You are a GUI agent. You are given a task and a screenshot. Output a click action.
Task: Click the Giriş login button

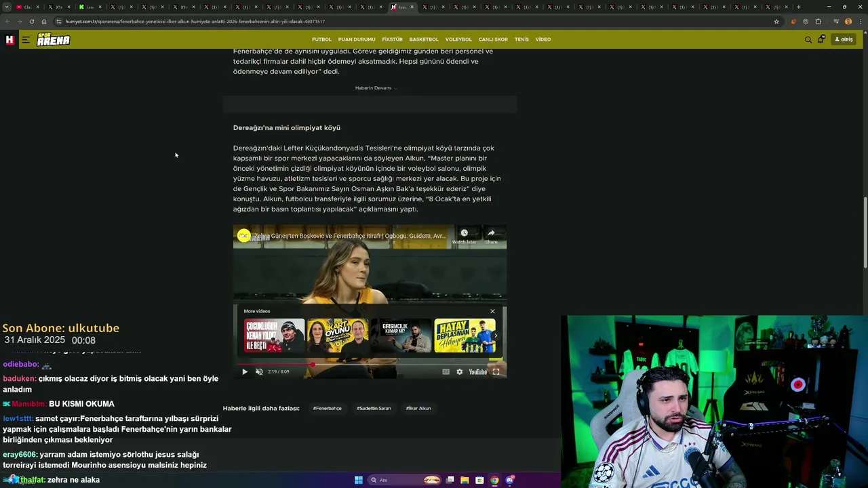click(x=844, y=39)
